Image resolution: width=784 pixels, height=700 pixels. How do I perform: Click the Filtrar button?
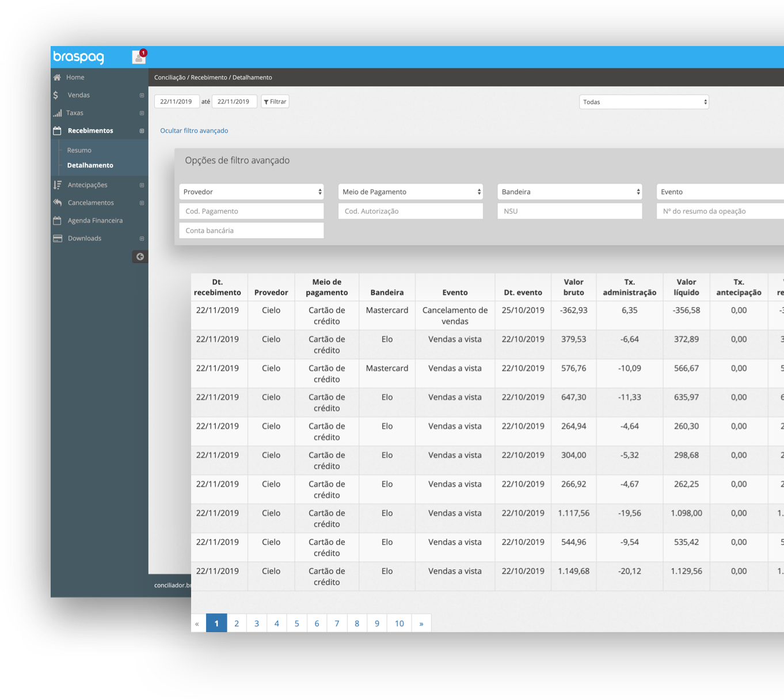(275, 102)
